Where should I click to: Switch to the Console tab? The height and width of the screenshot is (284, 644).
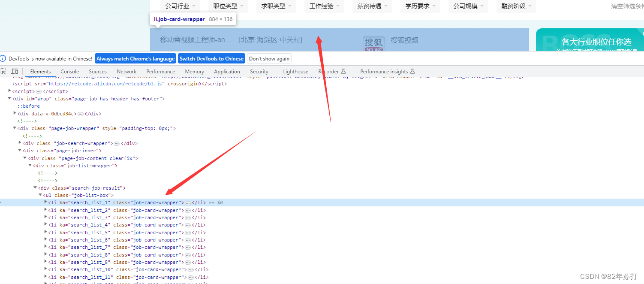[x=69, y=71]
